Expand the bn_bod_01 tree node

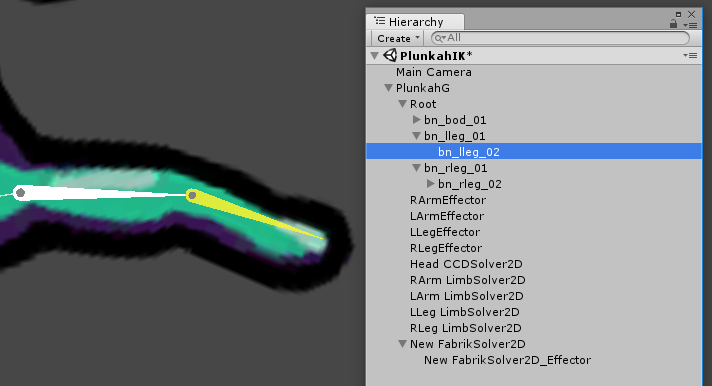click(416, 120)
